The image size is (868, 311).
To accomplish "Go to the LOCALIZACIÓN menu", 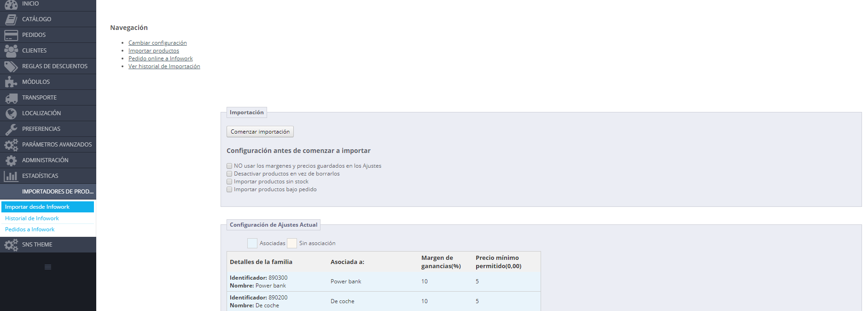I will click(48, 113).
